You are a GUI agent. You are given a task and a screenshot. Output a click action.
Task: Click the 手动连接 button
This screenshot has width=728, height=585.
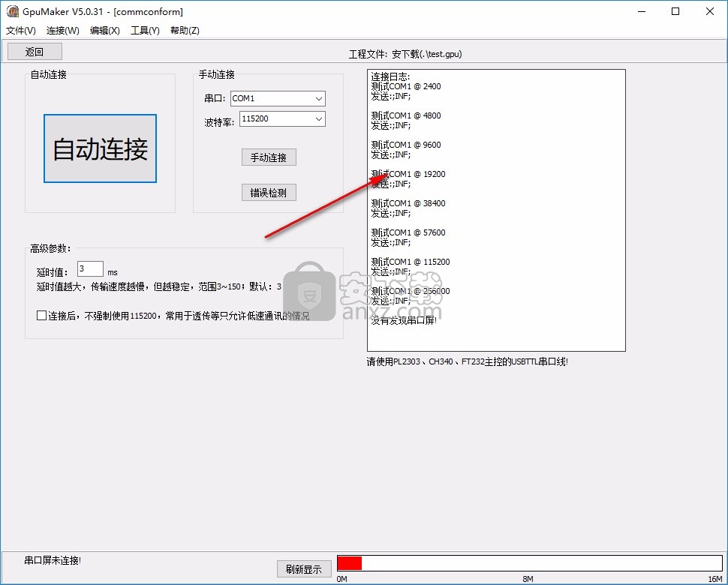269,157
